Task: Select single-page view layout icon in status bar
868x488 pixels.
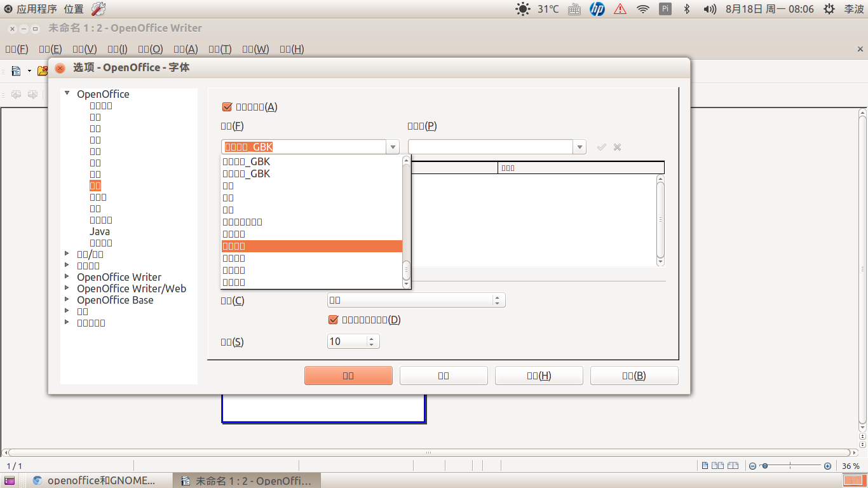Action: click(705, 466)
